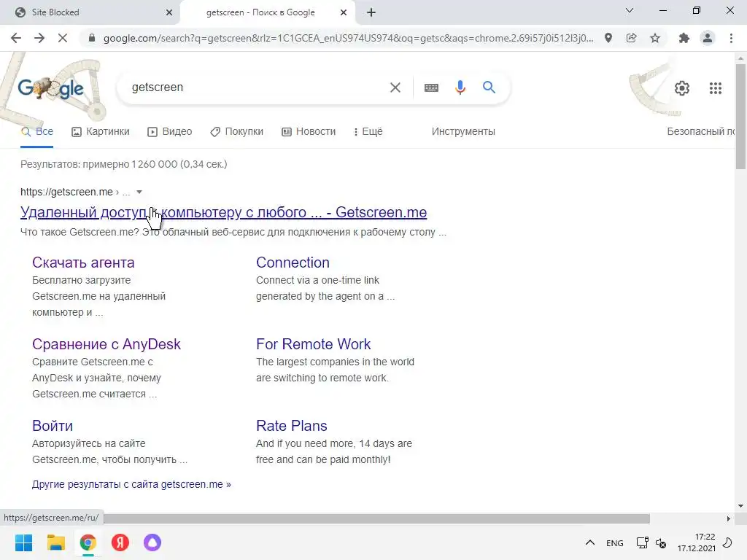Open the Google apps grid

[x=716, y=88]
